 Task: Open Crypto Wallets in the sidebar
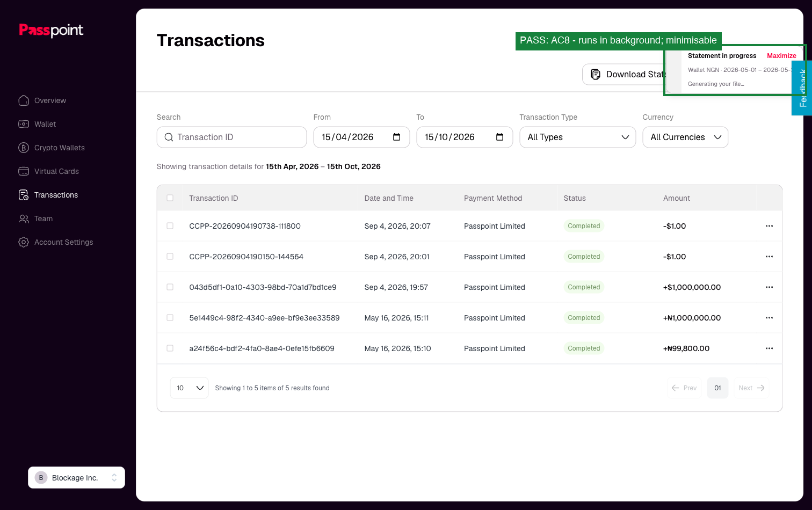(52, 148)
